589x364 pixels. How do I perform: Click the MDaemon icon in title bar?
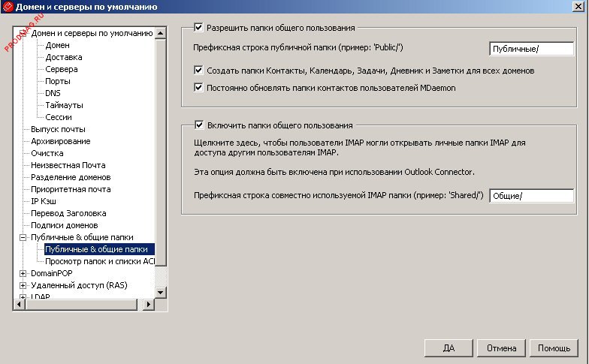point(8,8)
